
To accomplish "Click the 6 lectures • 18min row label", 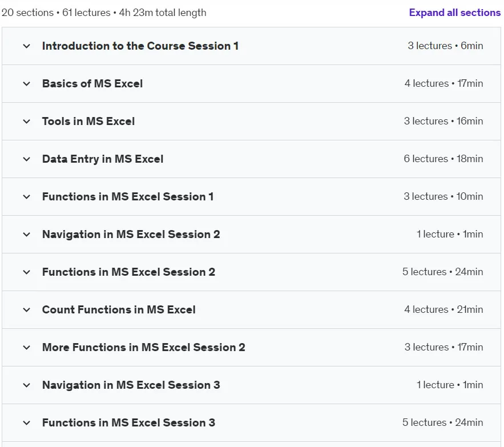I will tap(443, 159).
